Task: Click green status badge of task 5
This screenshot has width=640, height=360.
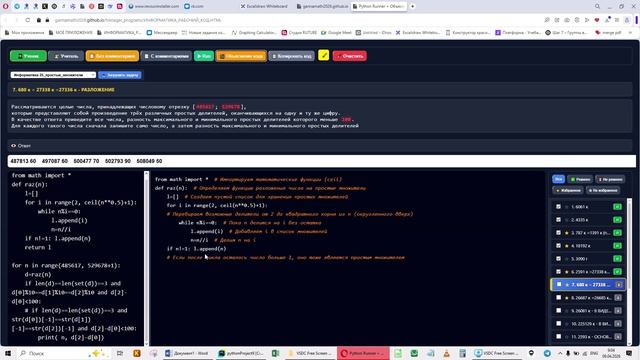Action: pyautogui.click(x=618, y=258)
